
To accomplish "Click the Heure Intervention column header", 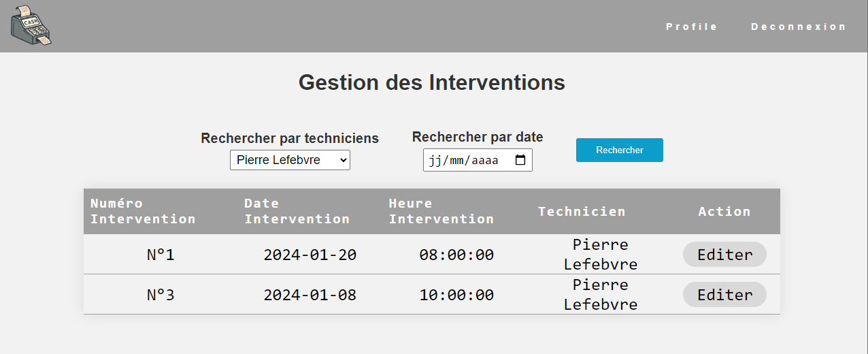I will pos(441,211).
